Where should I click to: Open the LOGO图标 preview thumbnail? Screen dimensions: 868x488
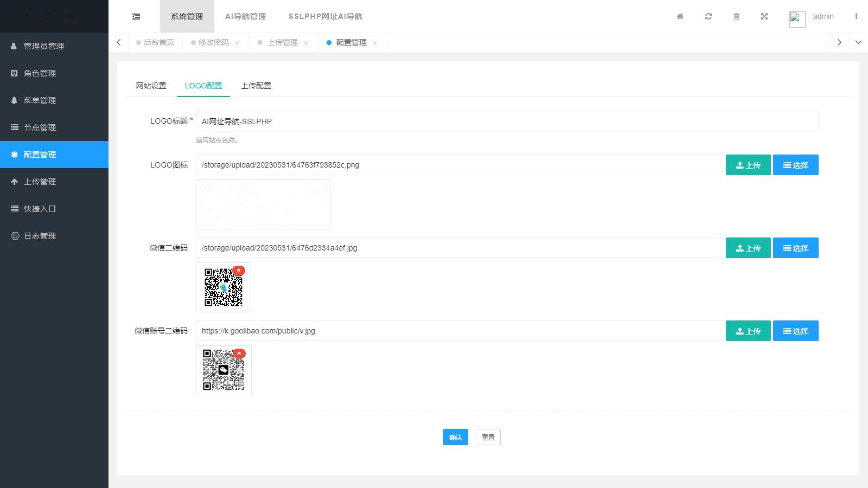tap(263, 204)
